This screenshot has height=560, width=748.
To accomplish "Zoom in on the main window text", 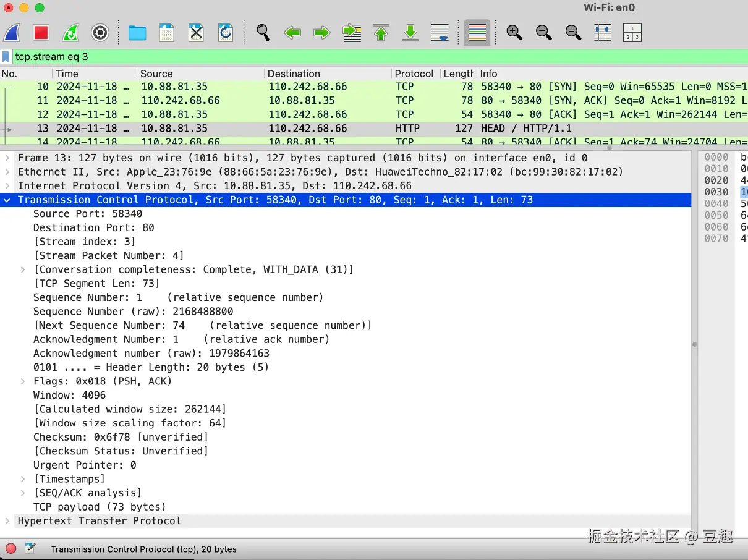I will [x=514, y=33].
